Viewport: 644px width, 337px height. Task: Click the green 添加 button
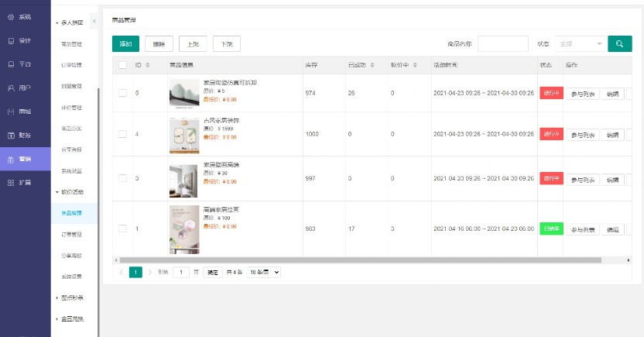click(x=125, y=44)
